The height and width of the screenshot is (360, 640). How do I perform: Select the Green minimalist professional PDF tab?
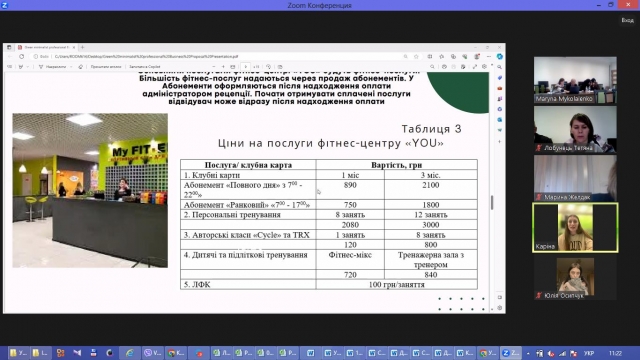(46, 47)
